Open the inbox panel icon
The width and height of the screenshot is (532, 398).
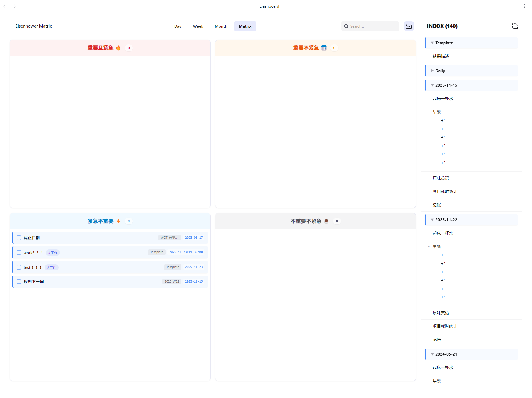point(409,26)
